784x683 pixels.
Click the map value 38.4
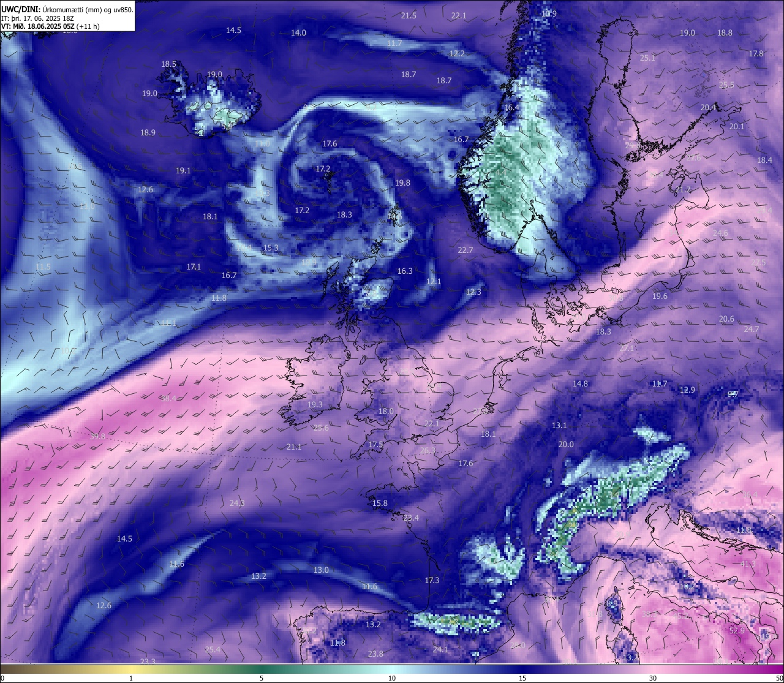[168, 399]
